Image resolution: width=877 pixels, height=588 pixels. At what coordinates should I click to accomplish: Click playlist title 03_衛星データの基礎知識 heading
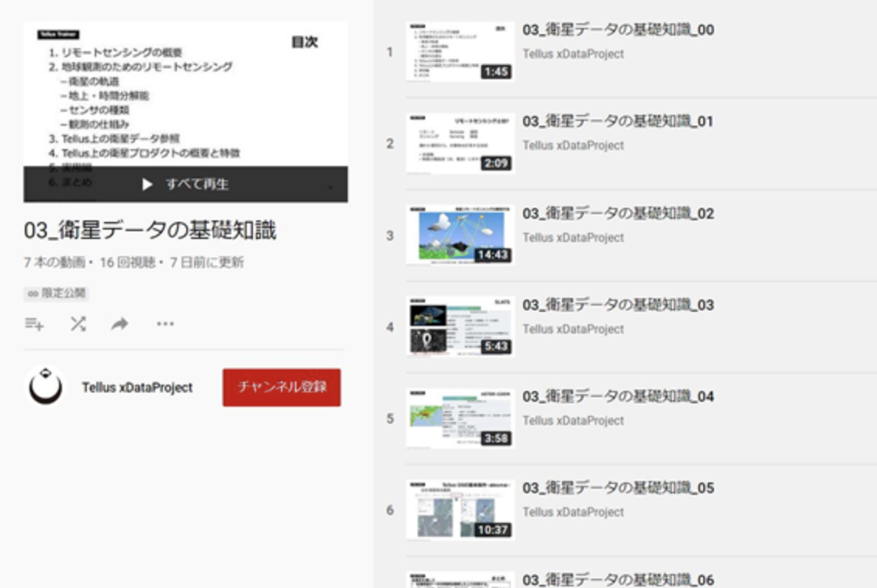(150, 230)
